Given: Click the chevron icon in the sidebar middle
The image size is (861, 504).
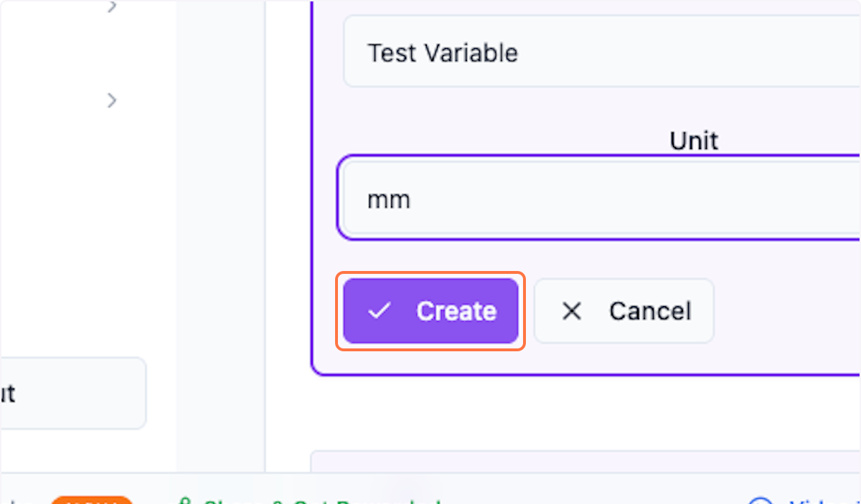Looking at the screenshot, I should tap(112, 100).
